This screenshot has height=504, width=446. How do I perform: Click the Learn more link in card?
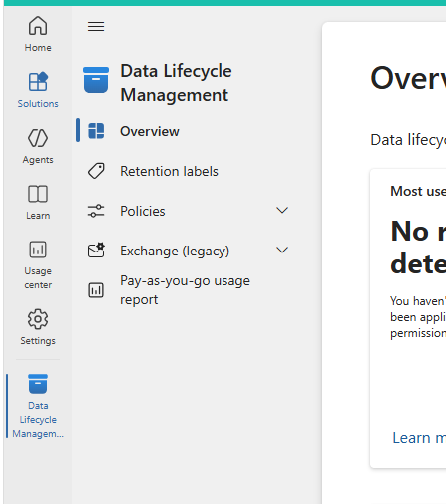(419, 438)
